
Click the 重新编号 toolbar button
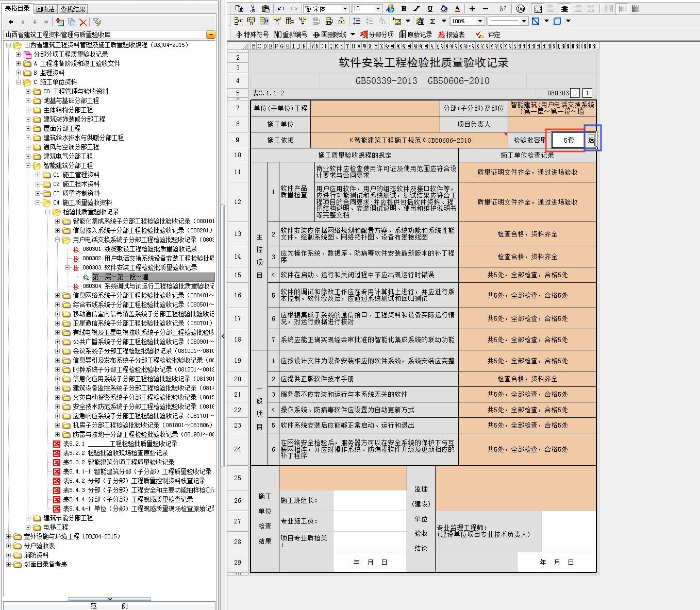tap(291, 35)
